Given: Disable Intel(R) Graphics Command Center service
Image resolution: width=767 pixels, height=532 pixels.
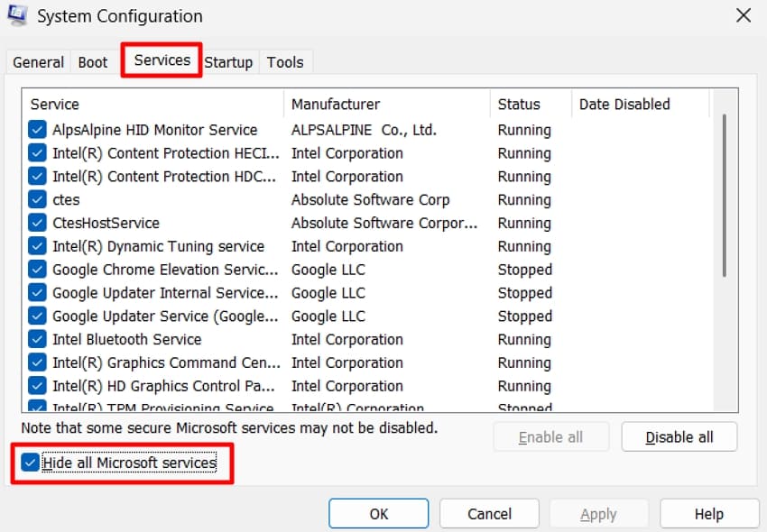Looking at the screenshot, I should 36,362.
